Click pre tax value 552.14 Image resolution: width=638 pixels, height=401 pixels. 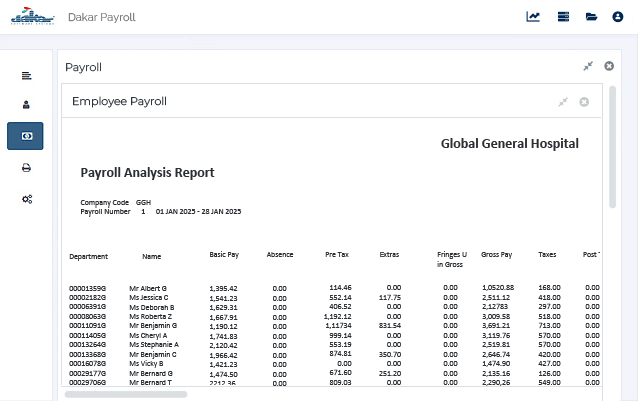point(340,298)
